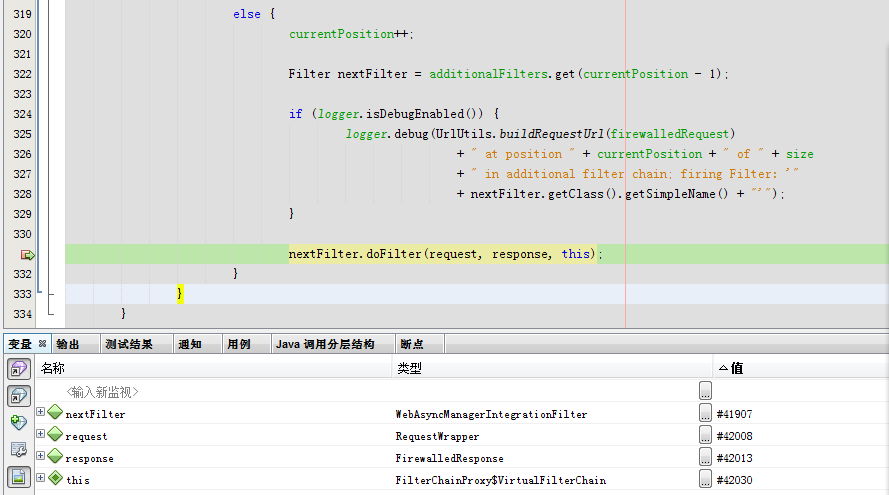Click isDebugEnabled() on line 324

[x=425, y=114]
